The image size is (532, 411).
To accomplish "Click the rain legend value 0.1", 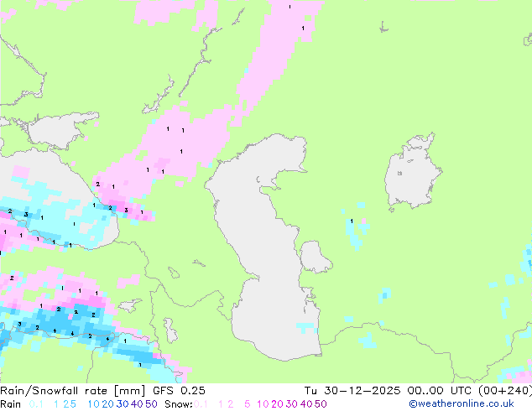I will point(36,404).
